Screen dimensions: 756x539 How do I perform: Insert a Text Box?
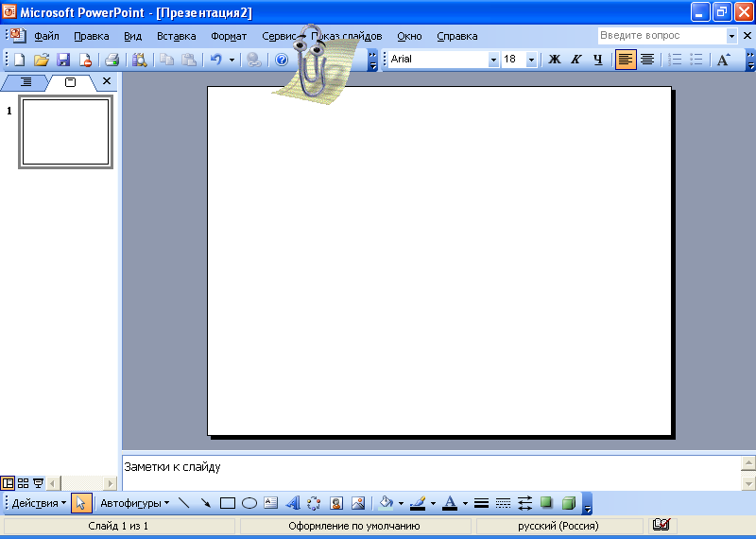(x=271, y=503)
